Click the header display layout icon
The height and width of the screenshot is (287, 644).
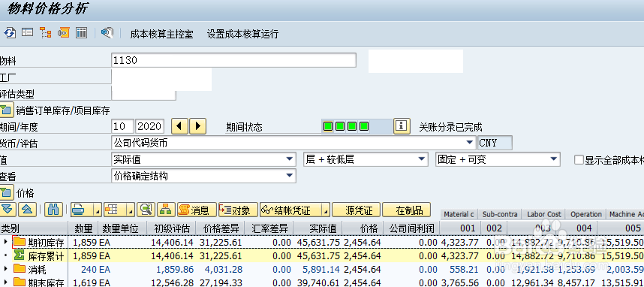28,32
